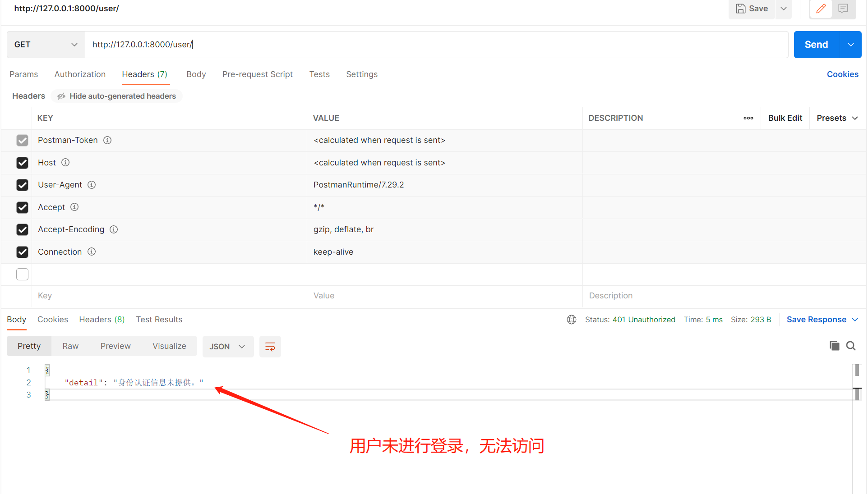The width and height of the screenshot is (868, 494).
Task: Copy response with the copy icon
Action: pyautogui.click(x=834, y=346)
